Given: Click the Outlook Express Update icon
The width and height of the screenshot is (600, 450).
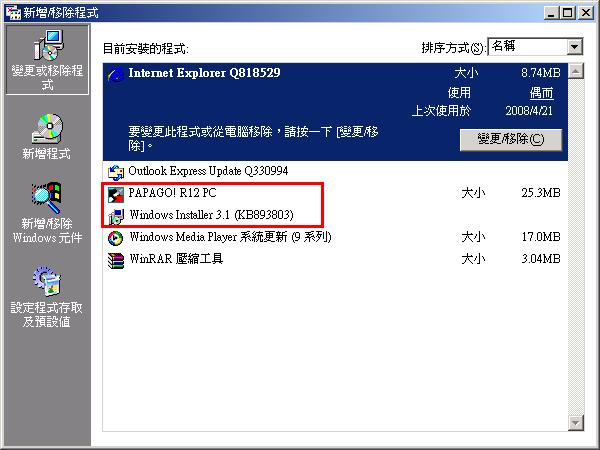Looking at the screenshot, I should [116, 172].
